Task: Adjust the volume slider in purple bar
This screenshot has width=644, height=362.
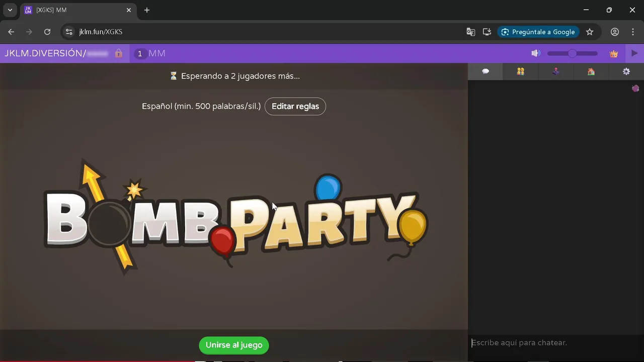Action: click(x=573, y=53)
